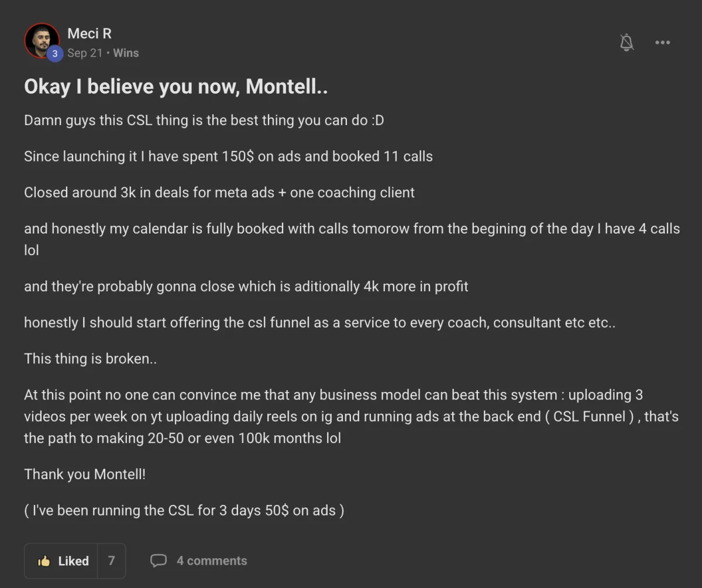Click Meci R's profile avatar
Viewport: 702px width, 588px height.
click(42, 40)
